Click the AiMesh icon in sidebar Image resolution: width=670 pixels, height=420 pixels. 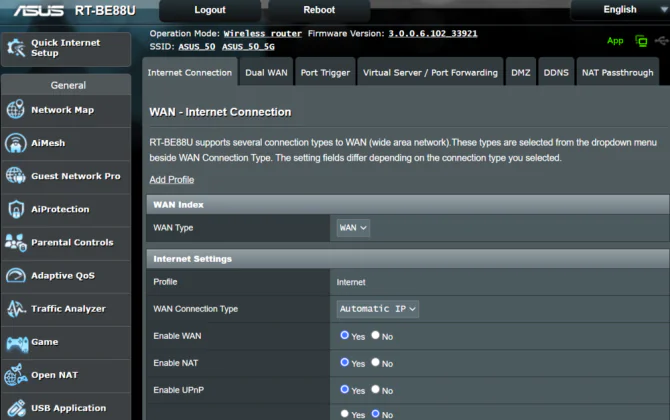(x=15, y=143)
